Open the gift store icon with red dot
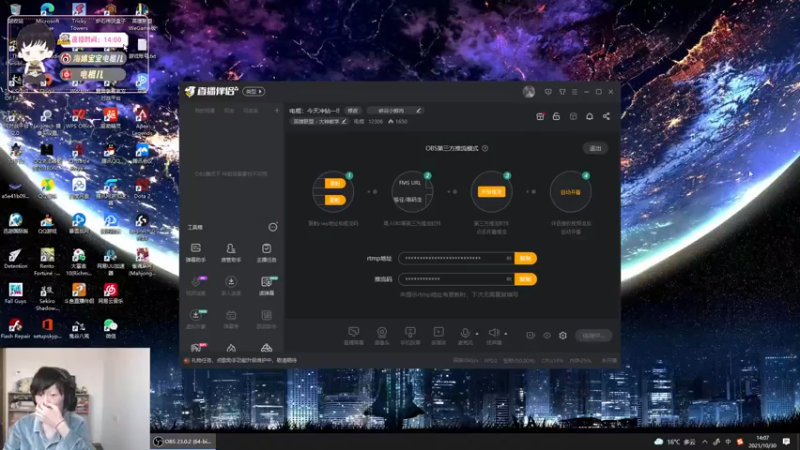 click(540, 116)
